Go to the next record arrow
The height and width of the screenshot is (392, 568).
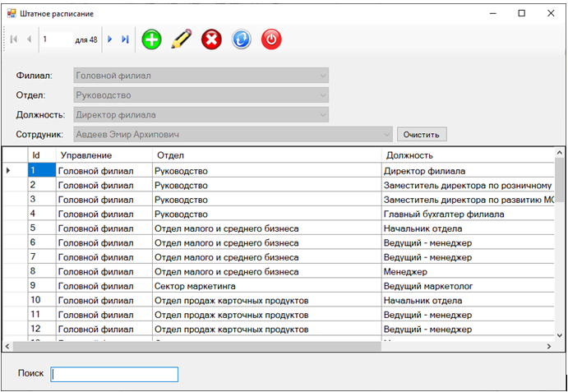click(110, 39)
